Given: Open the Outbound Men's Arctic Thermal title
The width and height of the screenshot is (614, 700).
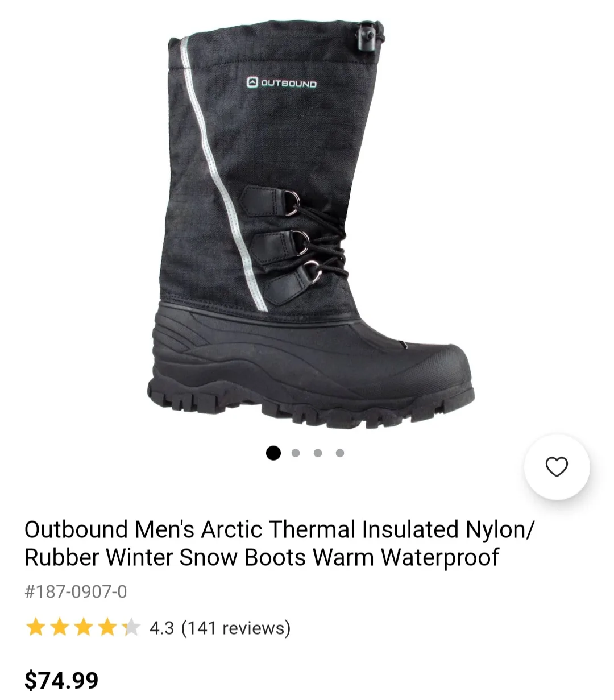Looking at the screenshot, I should point(280,543).
